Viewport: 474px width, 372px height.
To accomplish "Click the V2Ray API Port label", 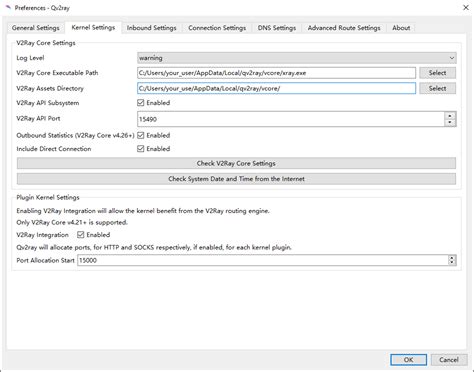I will 38,118.
